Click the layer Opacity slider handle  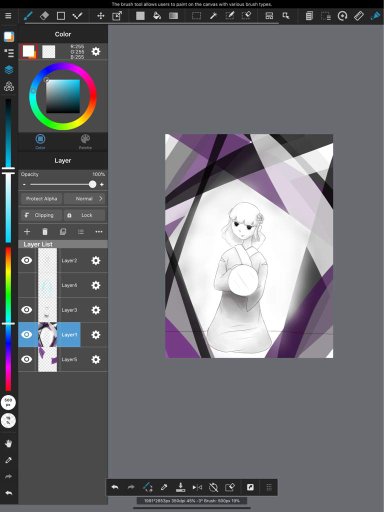click(x=93, y=184)
